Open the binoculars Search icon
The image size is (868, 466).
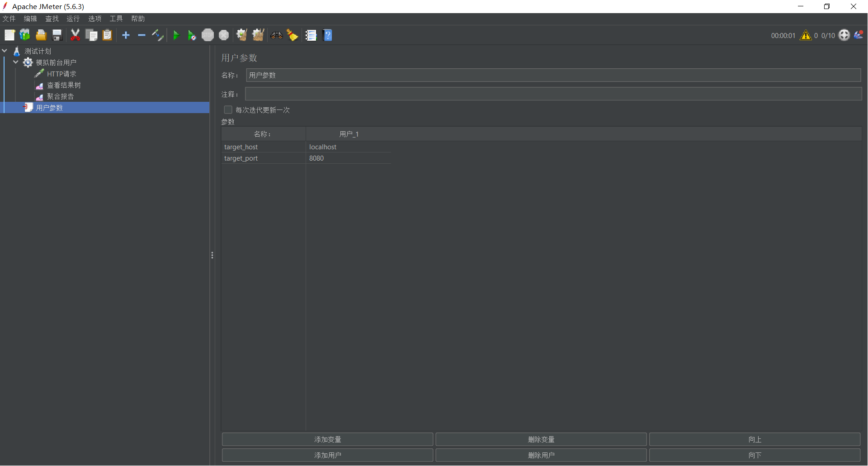pos(277,35)
